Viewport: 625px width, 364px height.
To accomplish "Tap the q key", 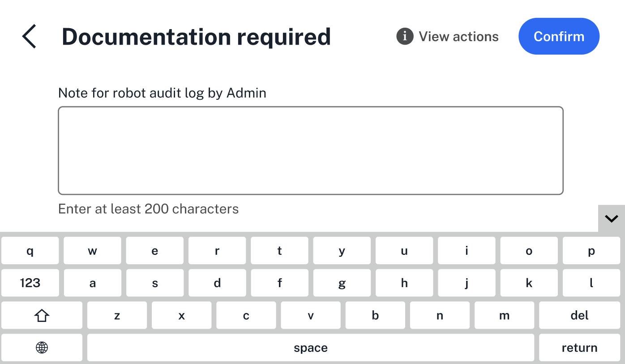I will point(30,250).
